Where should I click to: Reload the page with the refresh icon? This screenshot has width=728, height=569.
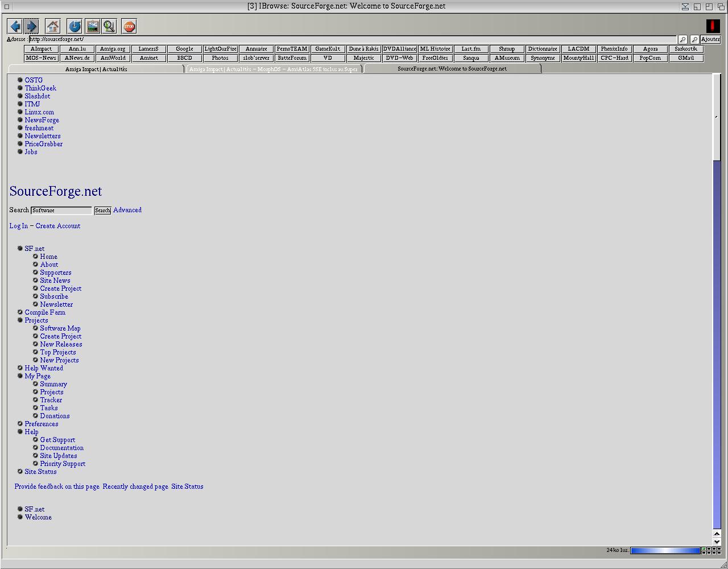coord(75,26)
